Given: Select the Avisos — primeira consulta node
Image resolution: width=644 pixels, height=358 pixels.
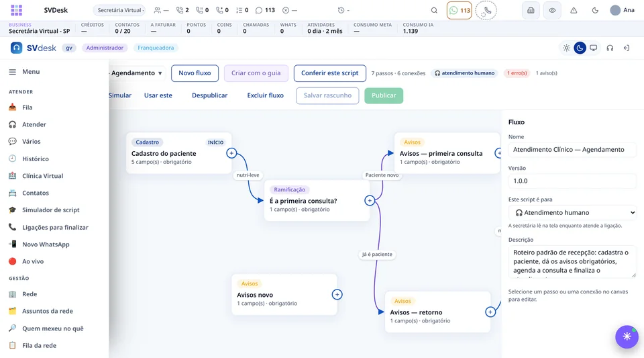Looking at the screenshot, I should [x=447, y=153].
